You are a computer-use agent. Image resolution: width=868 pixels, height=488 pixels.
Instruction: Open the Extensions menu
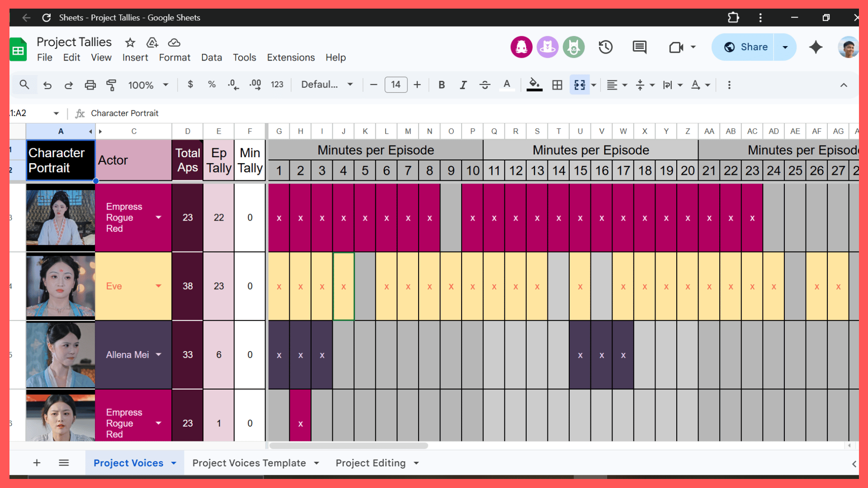pyautogui.click(x=291, y=57)
